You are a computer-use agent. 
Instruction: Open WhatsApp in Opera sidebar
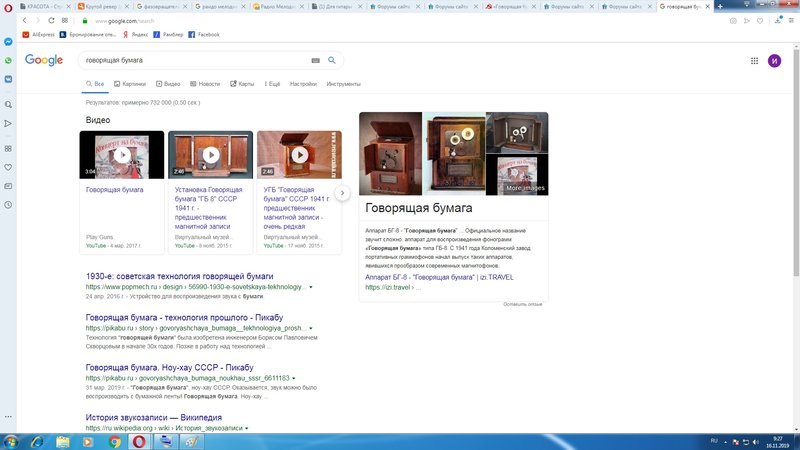click(x=8, y=61)
